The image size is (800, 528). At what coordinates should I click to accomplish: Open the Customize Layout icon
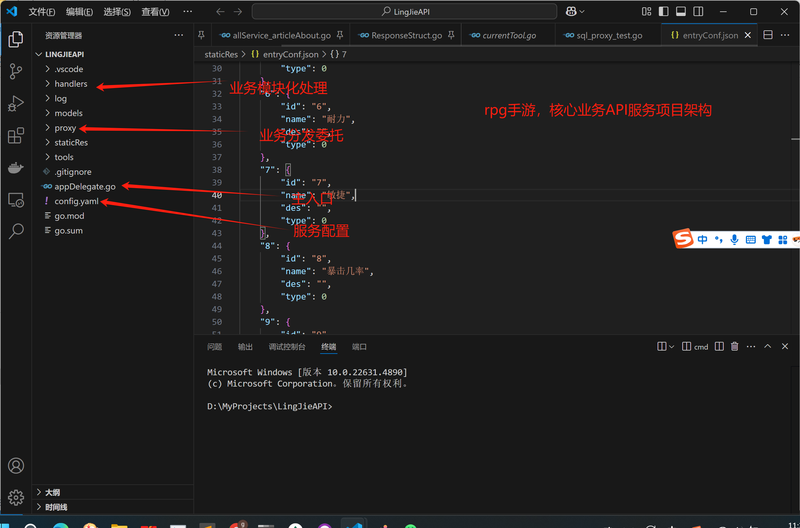[x=646, y=11]
